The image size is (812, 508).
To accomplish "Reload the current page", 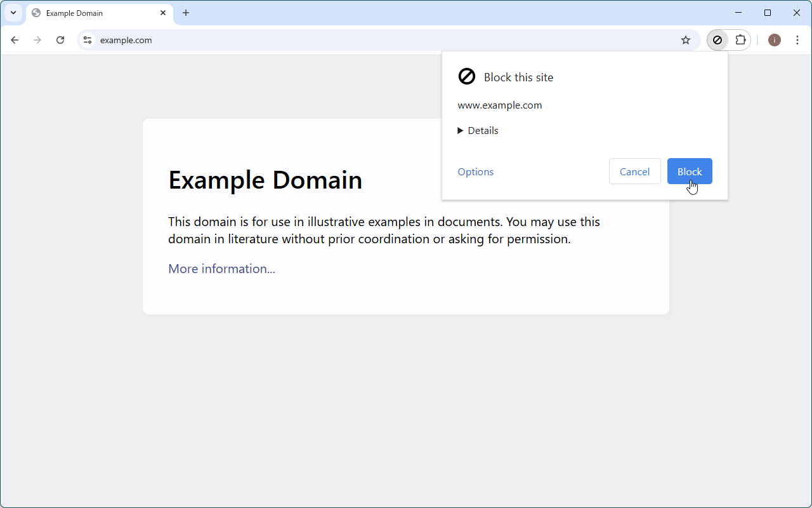I will click(x=60, y=40).
